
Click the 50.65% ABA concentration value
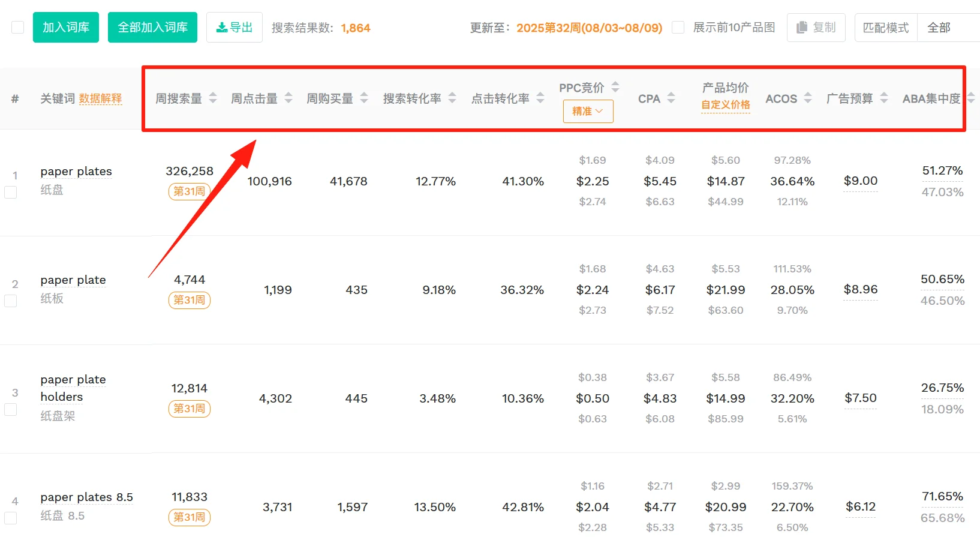pos(942,280)
